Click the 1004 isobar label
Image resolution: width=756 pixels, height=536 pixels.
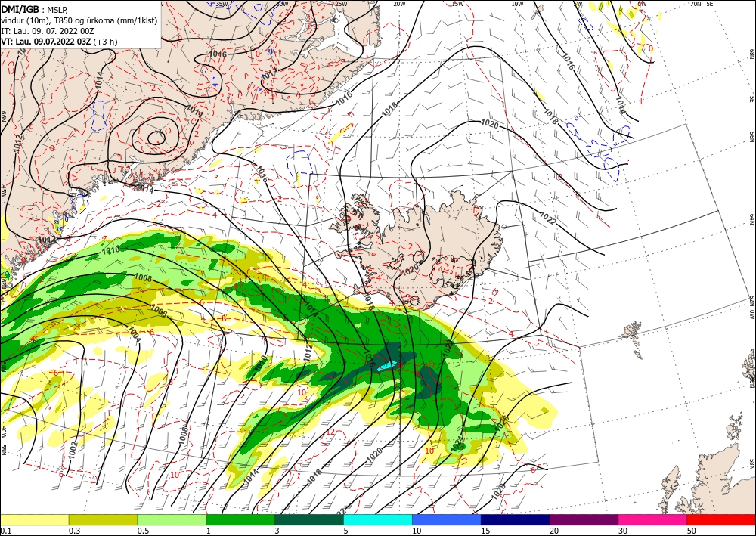coord(135,334)
